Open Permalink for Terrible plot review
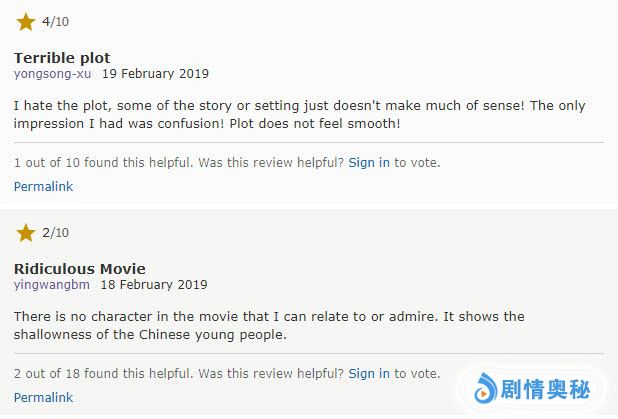The image size is (618, 419). (x=43, y=186)
